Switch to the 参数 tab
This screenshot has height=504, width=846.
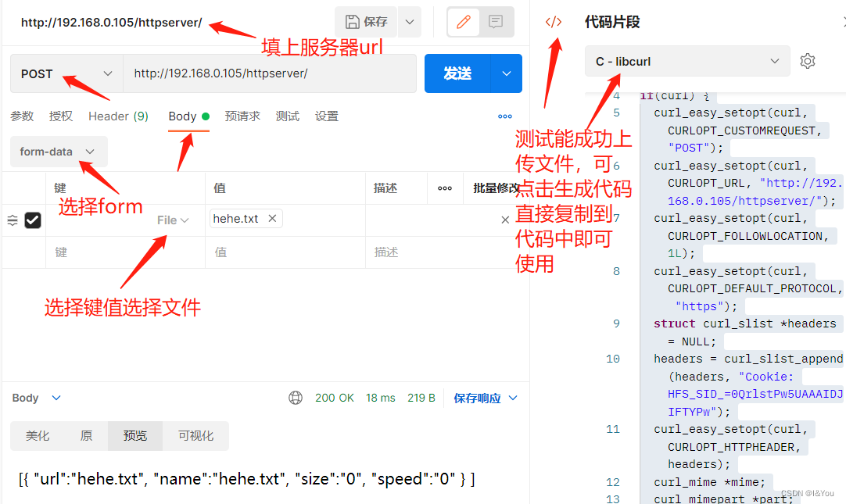tap(22, 116)
